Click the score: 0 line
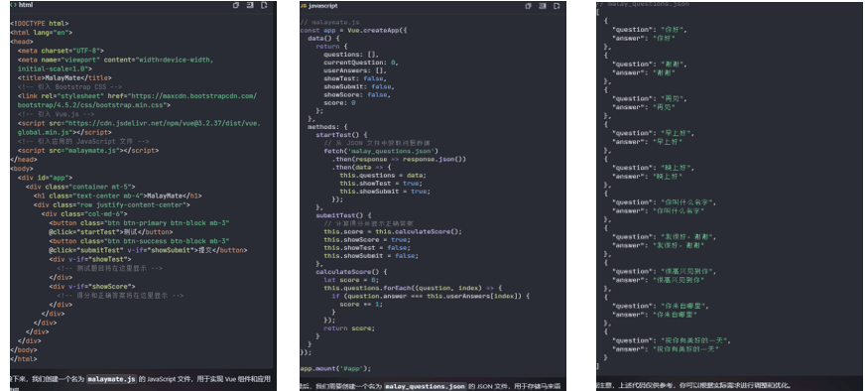The height and width of the screenshot is (391, 868). pyautogui.click(x=339, y=102)
